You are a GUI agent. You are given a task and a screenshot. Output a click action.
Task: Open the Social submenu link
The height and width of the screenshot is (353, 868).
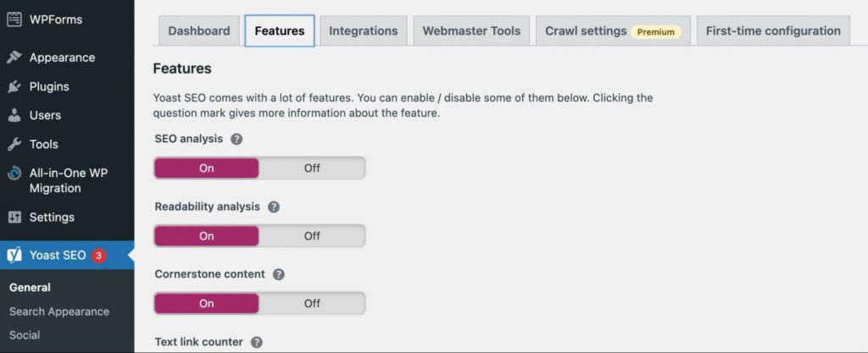coord(25,335)
